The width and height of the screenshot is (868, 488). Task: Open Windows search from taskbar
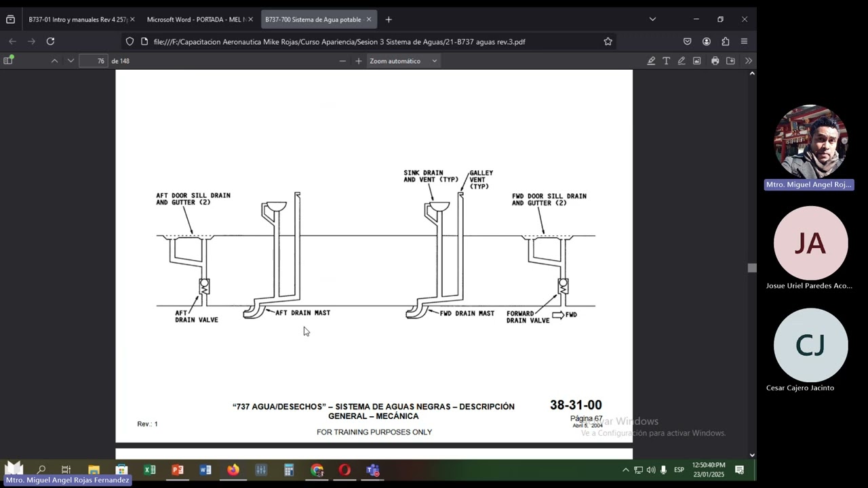tap(41, 470)
